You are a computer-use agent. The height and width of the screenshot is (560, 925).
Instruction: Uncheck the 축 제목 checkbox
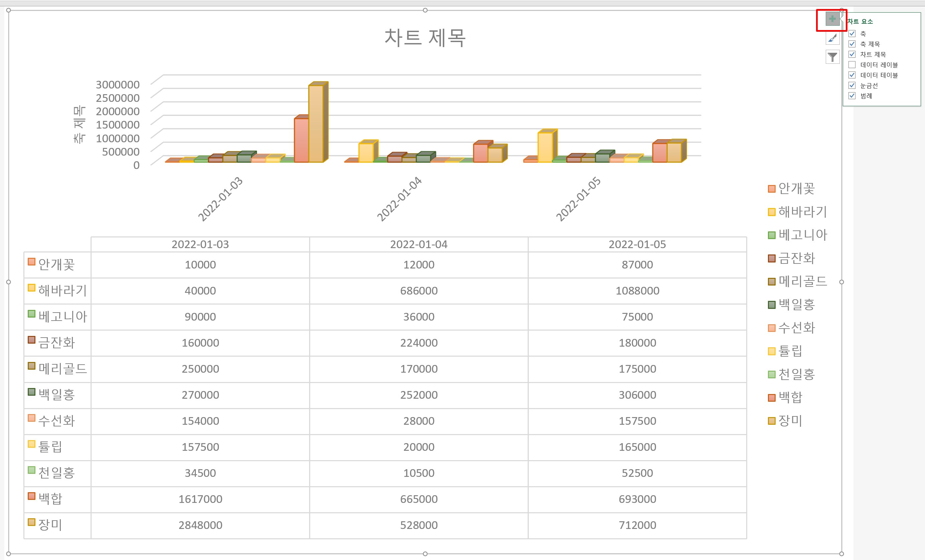click(x=852, y=44)
